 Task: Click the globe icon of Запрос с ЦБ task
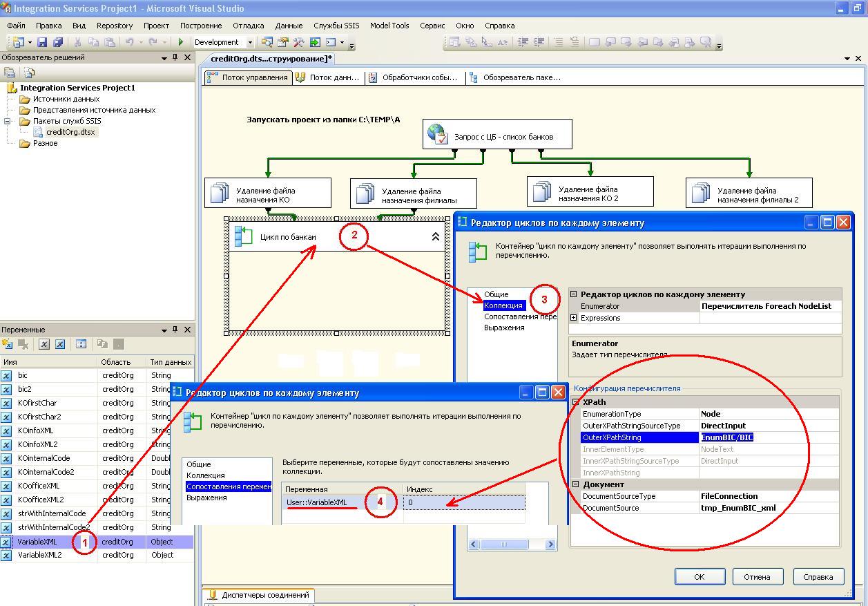(x=437, y=134)
